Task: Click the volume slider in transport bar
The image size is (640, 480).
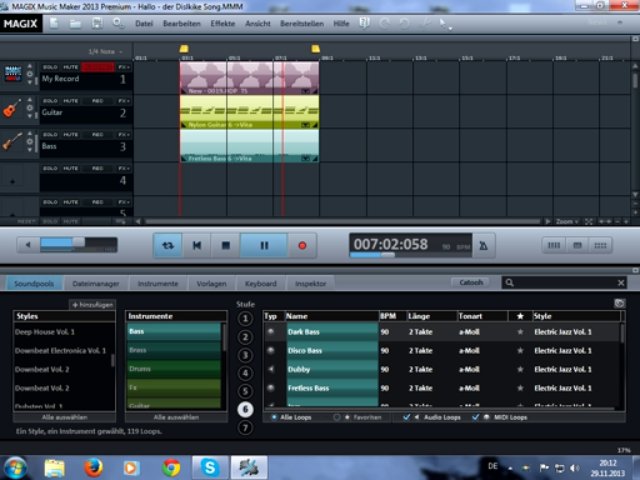Action: [70, 244]
